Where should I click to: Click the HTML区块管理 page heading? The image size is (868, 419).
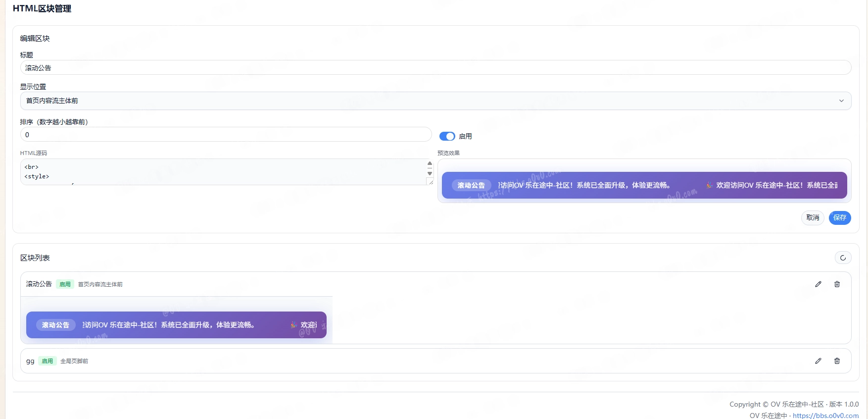tap(42, 8)
